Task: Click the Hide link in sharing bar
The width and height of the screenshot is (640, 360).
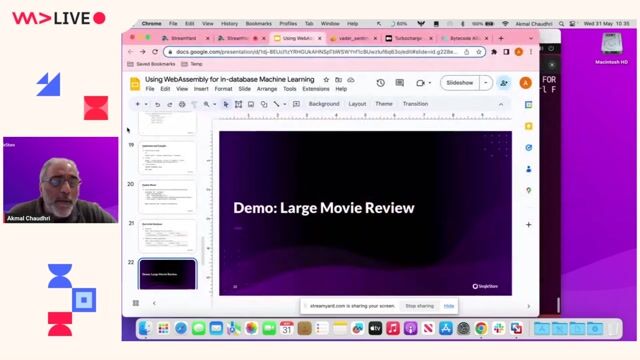Action: [449, 306]
